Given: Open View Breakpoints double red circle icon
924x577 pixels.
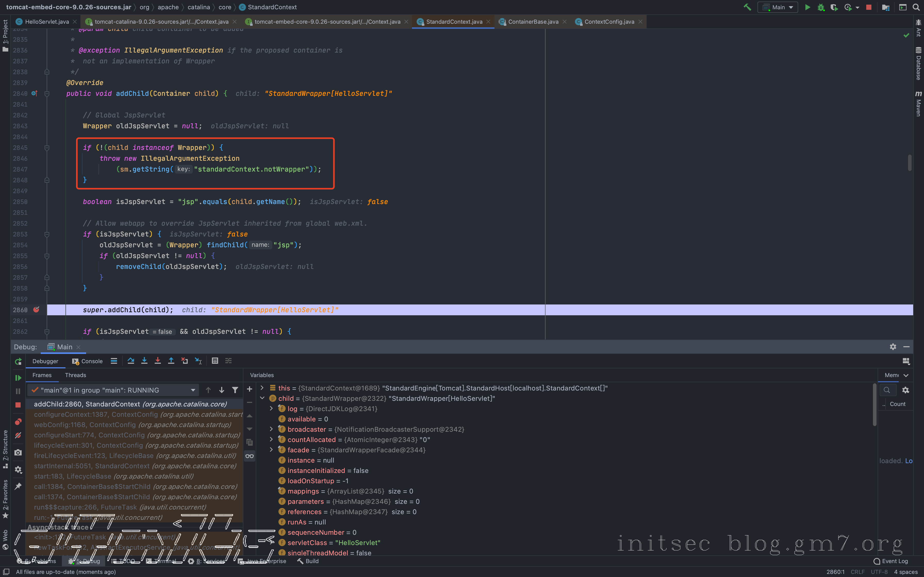Looking at the screenshot, I should pos(18,422).
